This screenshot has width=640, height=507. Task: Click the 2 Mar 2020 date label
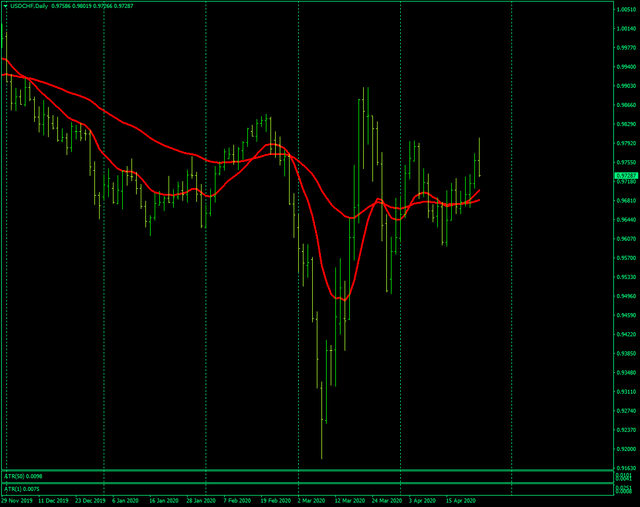click(x=311, y=500)
